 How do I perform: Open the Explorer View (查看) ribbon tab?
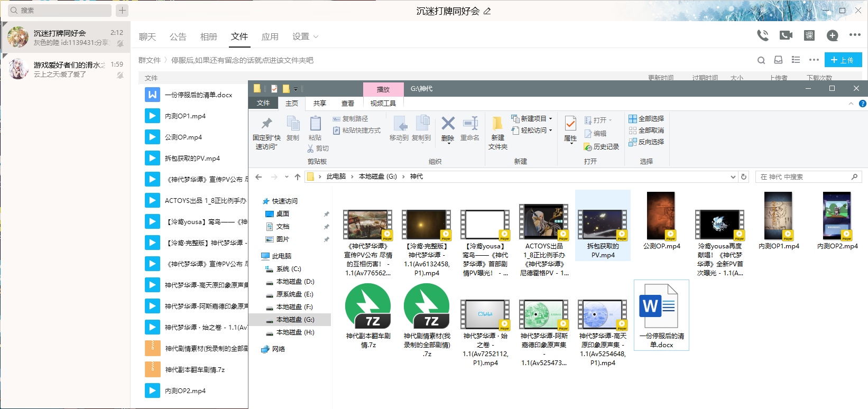tap(347, 104)
